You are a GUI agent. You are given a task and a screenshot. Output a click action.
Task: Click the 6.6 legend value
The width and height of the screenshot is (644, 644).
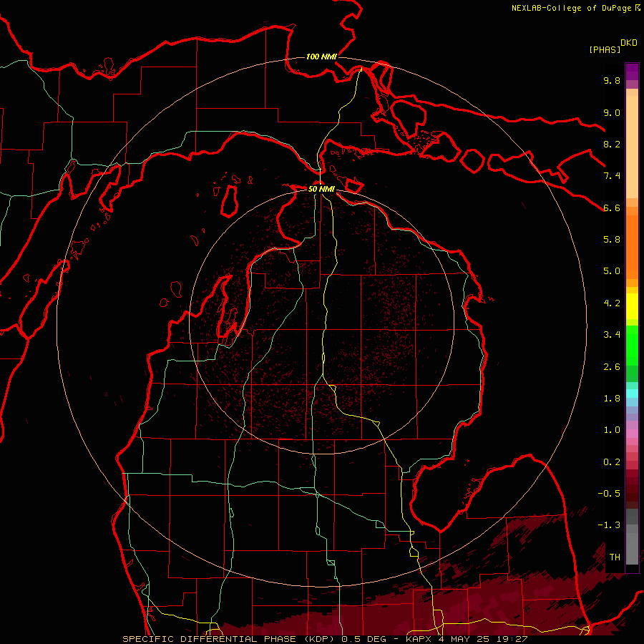[x=612, y=208]
